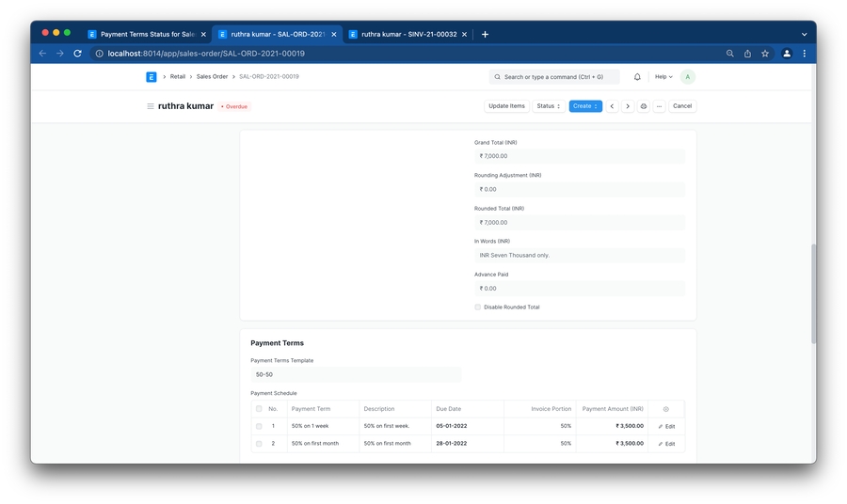Image resolution: width=847 pixels, height=504 pixels.
Task: Open the Help dropdown menu
Action: coord(663,77)
